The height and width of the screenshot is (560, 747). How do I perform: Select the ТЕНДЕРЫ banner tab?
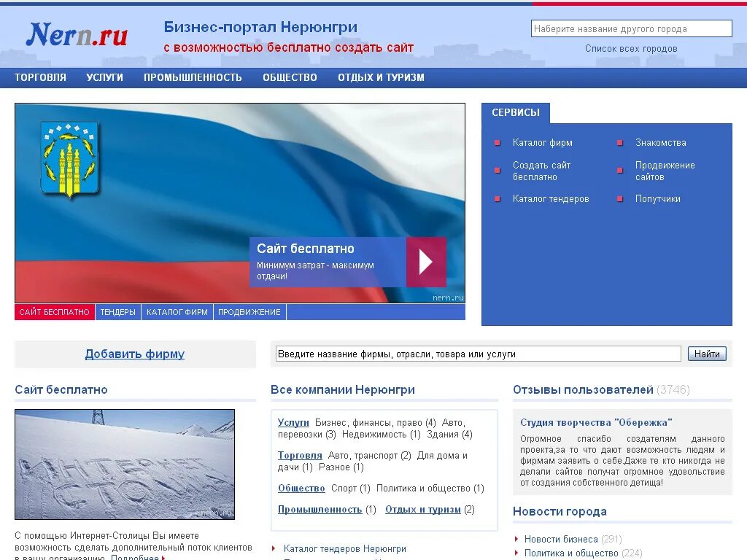117,312
